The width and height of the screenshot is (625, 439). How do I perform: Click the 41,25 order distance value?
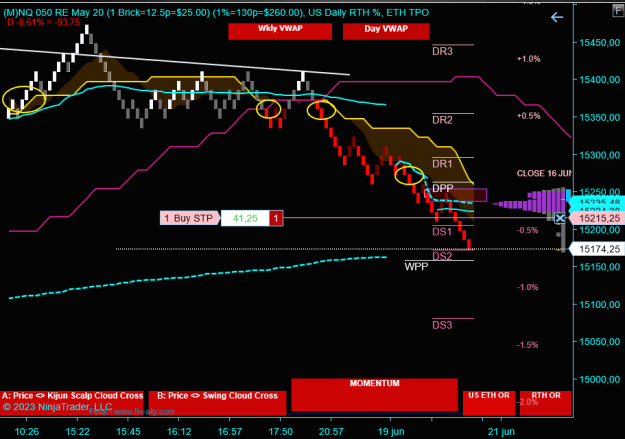pyautogui.click(x=245, y=218)
